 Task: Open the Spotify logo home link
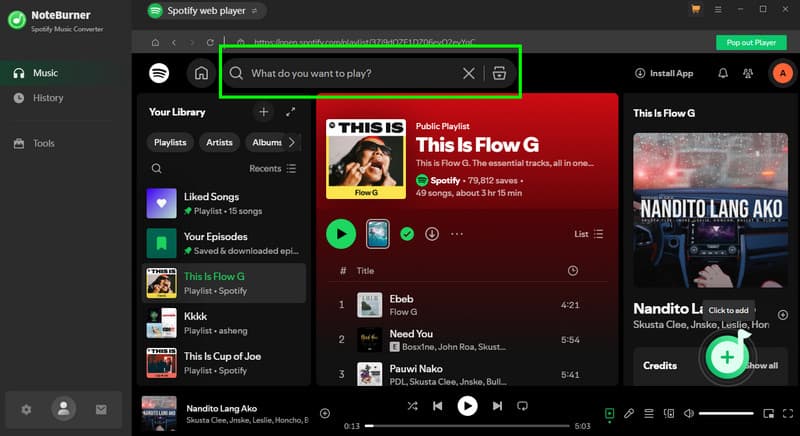click(x=159, y=73)
